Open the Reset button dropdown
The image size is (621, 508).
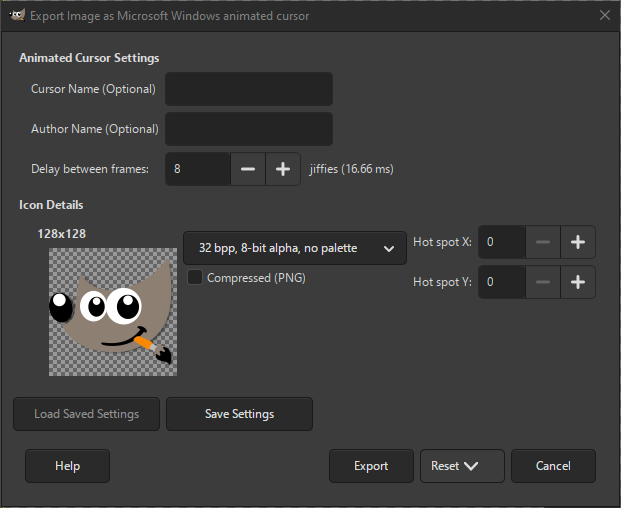point(462,466)
